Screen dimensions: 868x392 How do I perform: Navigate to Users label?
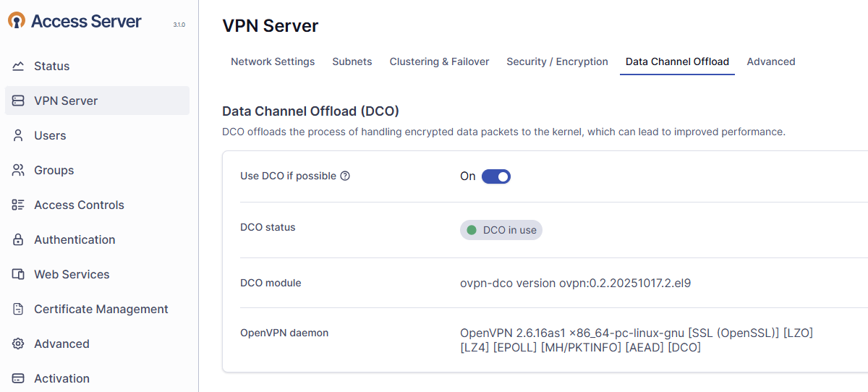coord(50,135)
